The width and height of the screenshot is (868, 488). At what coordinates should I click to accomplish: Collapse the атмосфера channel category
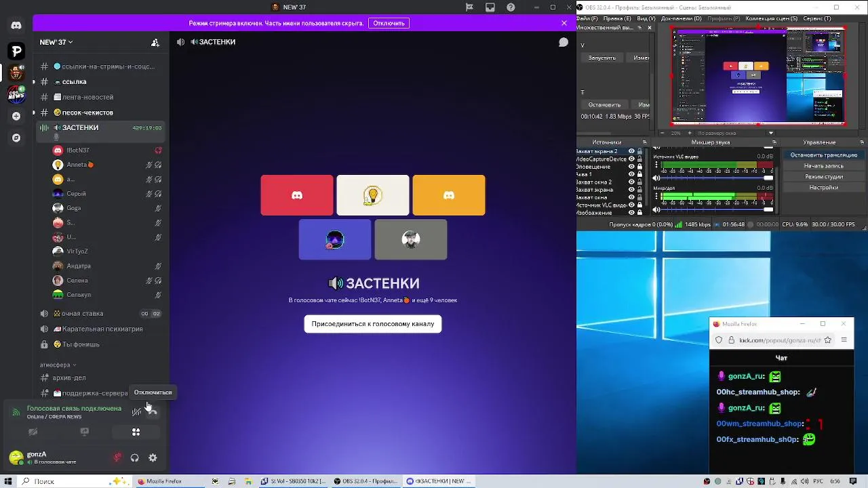tap(58, 365)
